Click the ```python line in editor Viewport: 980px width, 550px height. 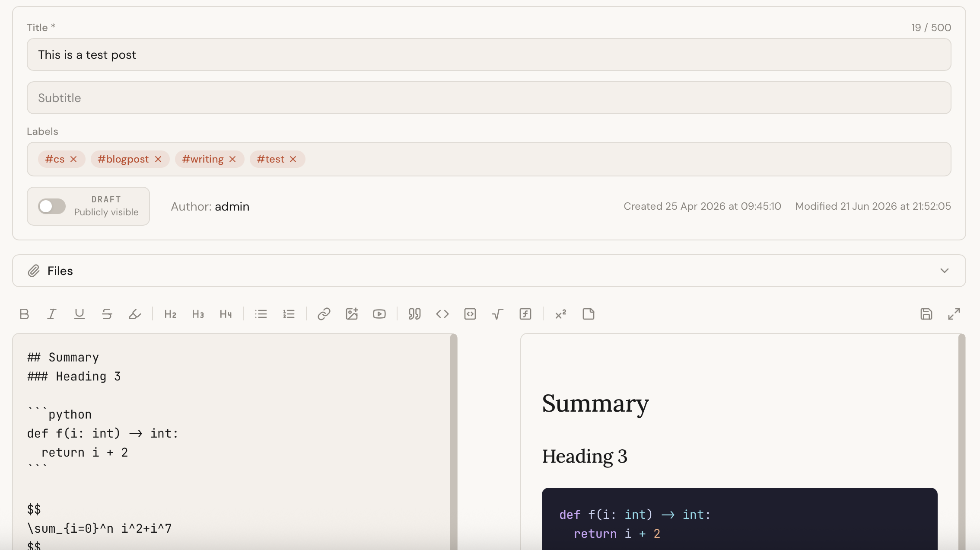tap(59, 414)
